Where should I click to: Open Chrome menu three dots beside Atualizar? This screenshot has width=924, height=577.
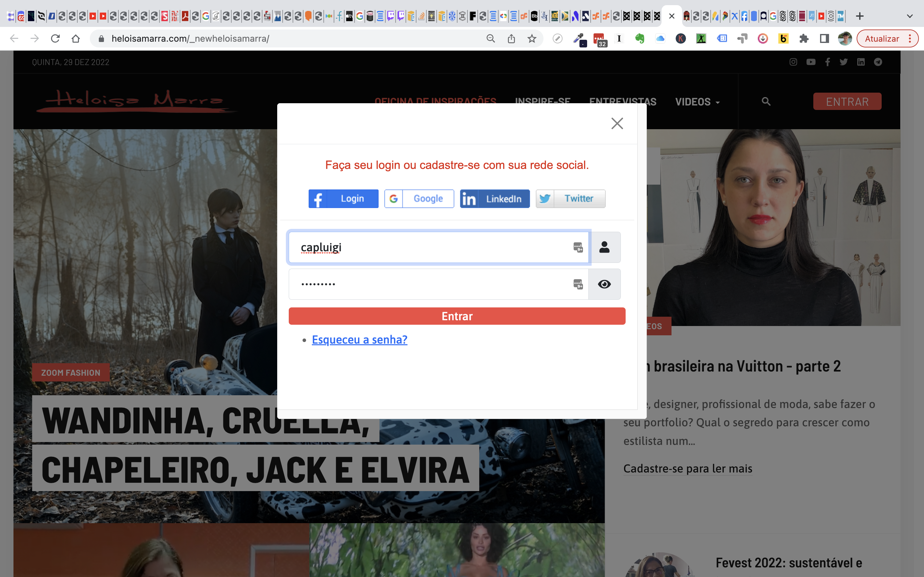[x=910, y=38]
